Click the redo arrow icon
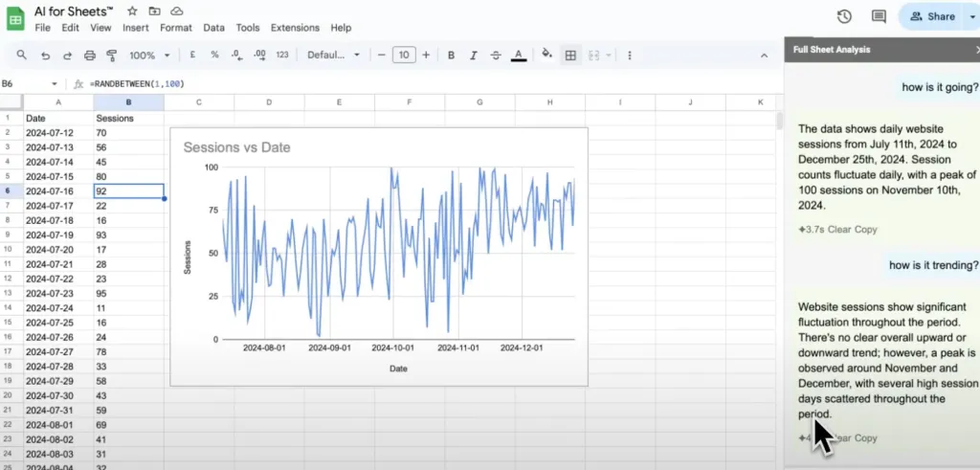 (67, 56)
